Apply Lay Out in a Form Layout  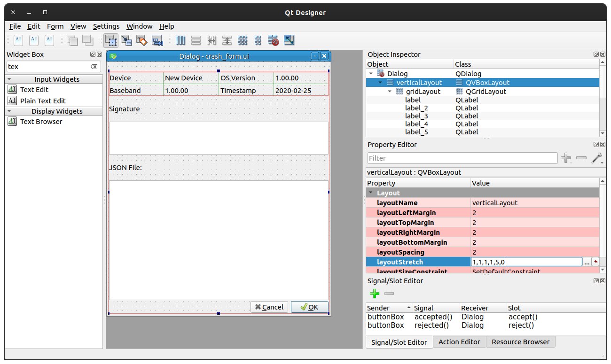(258, 40)
